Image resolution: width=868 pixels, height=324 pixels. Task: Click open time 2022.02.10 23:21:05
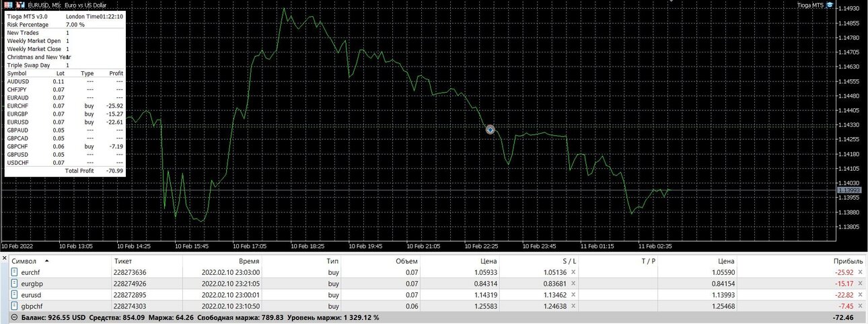pyautogui.click(x=231, y=284)
